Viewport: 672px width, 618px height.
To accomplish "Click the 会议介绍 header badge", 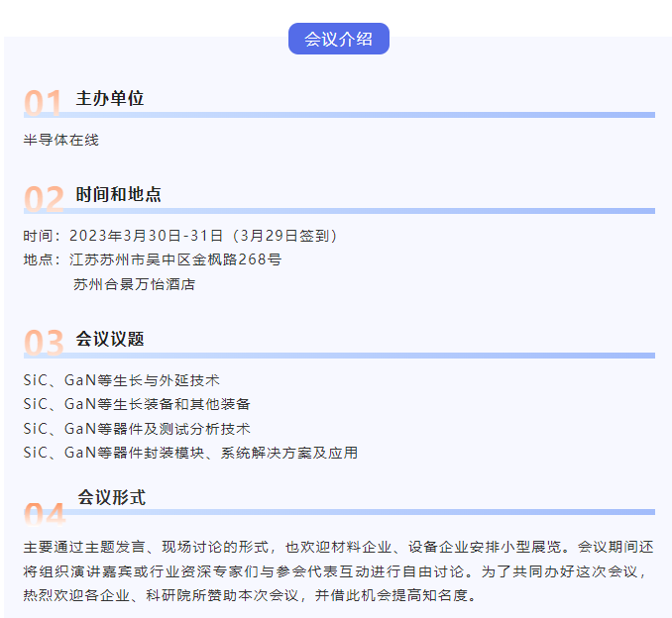I will [338, 40].
